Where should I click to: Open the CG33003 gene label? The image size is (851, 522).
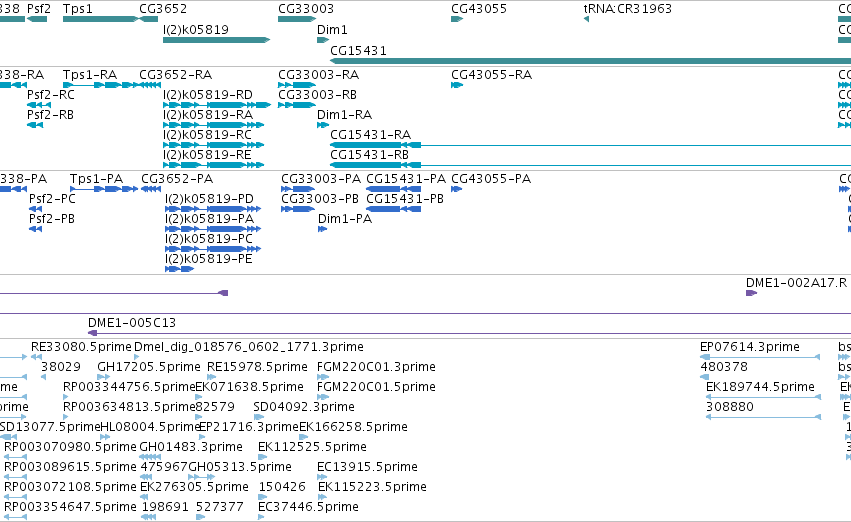pyautogui.click(x=306, y=9)
